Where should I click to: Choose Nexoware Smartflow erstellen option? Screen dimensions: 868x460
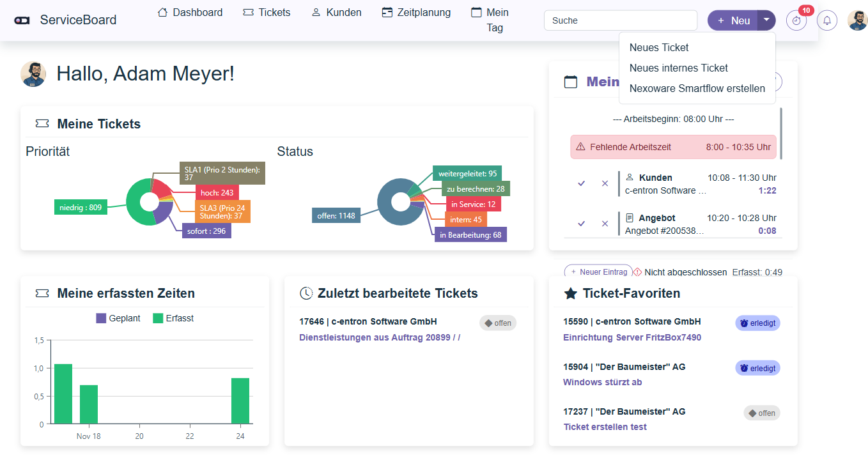click(x=697, y=88)
